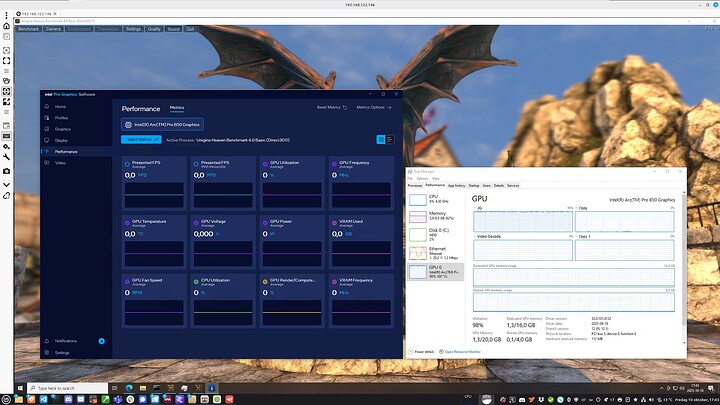Select the Intel Arc Pro B50 Graphics device

[x=162, y=124]
